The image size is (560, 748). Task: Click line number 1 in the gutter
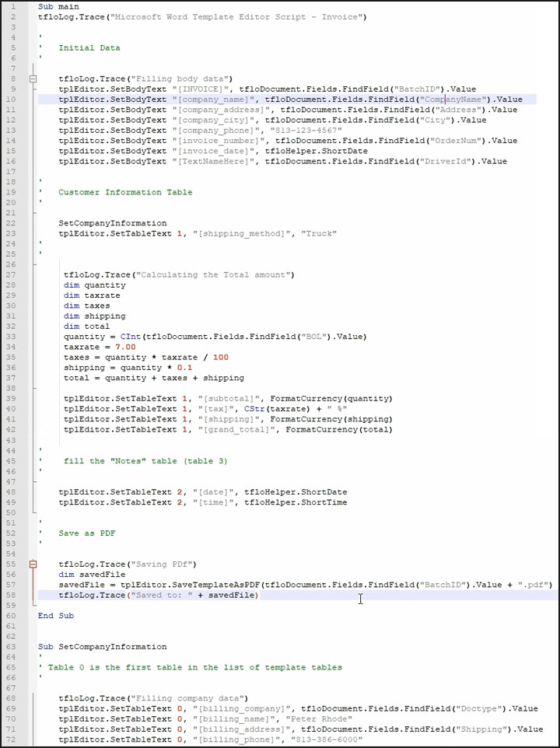tap(12, 7)
